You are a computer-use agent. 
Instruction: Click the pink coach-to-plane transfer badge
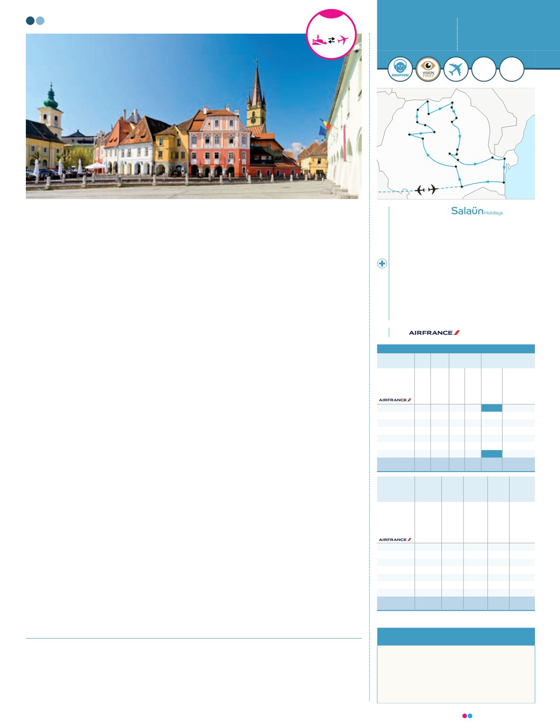331,35
